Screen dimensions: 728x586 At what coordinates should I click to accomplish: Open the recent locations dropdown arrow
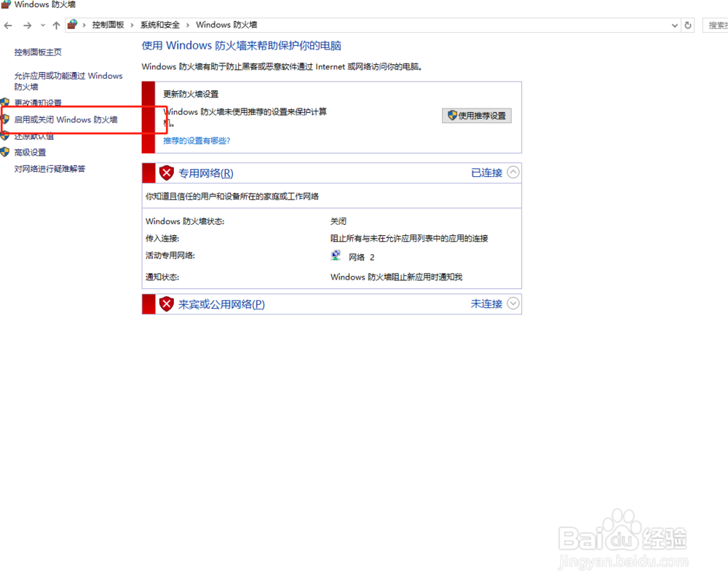(x=43, y=25)
